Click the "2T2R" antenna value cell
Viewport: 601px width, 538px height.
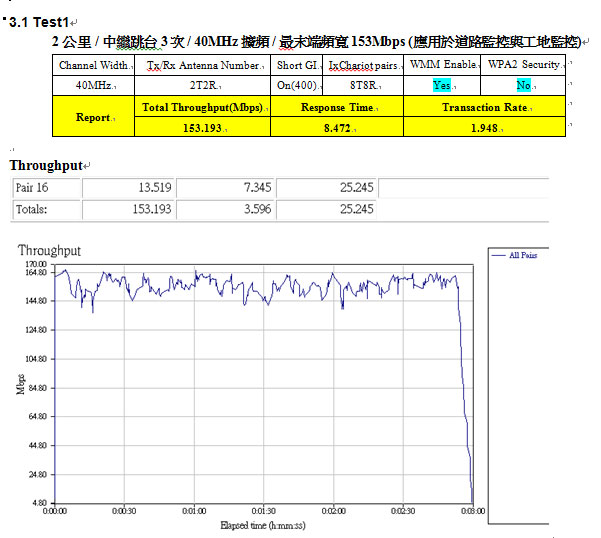(x=202, y=85)
